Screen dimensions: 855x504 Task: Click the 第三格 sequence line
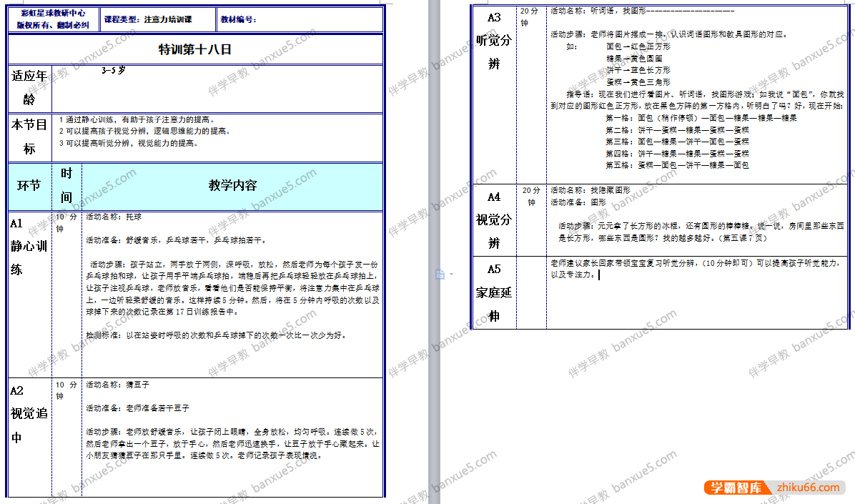point(677,142)
